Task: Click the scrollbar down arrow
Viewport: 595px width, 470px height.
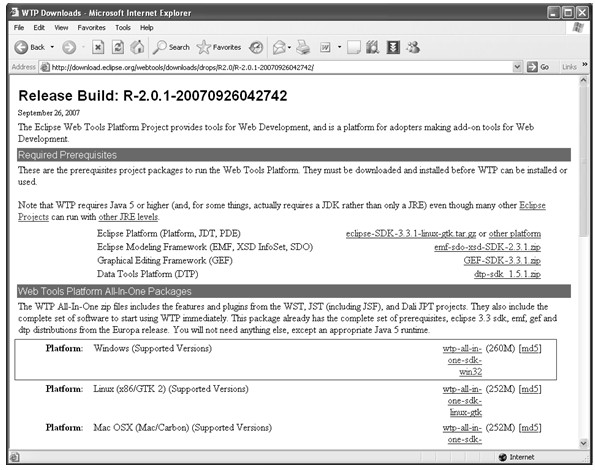Action: click(x=583, y=443)
